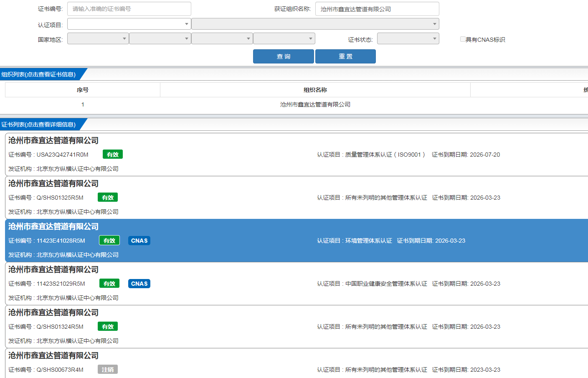The height and width of the screenshot is (378, 588).
Task: Enable the 具有CNAS标识 checkbox
Action: [x=463, y=39]
